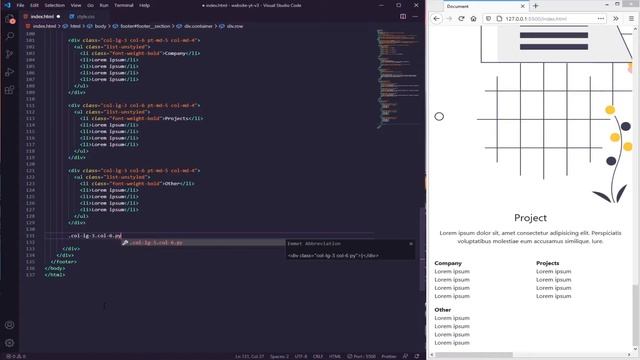640x360 pixels.
Task: Change language mode via HTML in status bar
Action: click(x=335, y=356)
